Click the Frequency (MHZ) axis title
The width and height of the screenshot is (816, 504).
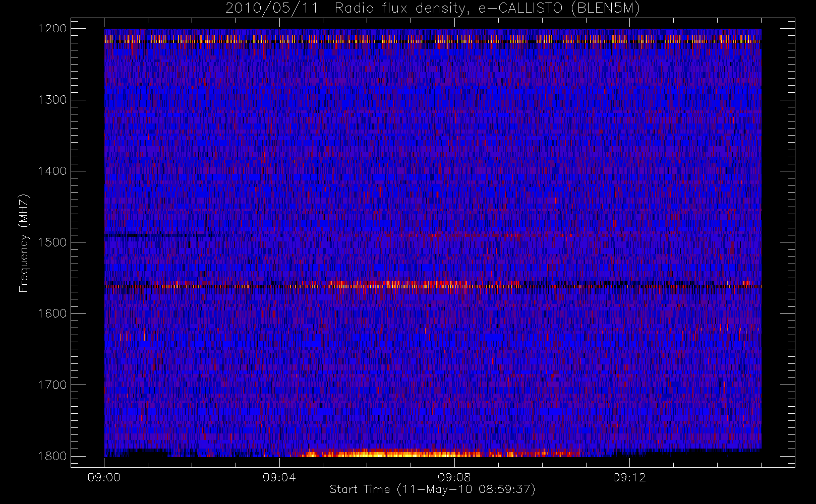click(x=24, y=243)
